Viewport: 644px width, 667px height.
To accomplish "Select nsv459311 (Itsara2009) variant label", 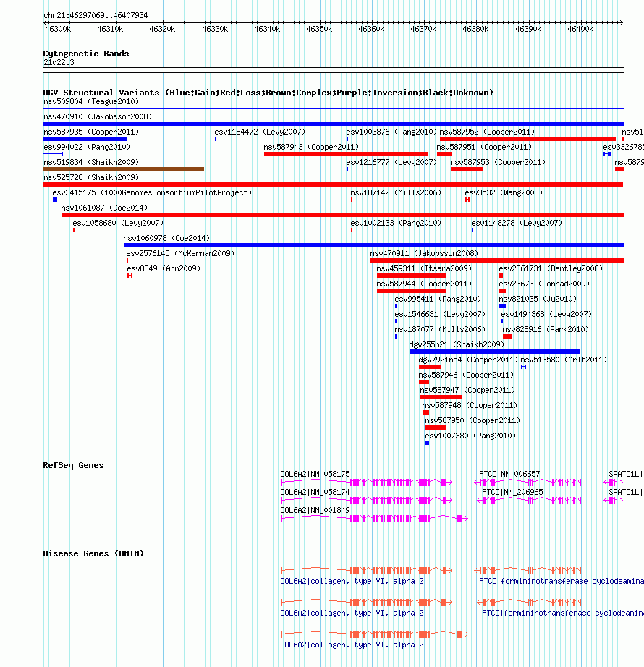I will click(424, 269).
